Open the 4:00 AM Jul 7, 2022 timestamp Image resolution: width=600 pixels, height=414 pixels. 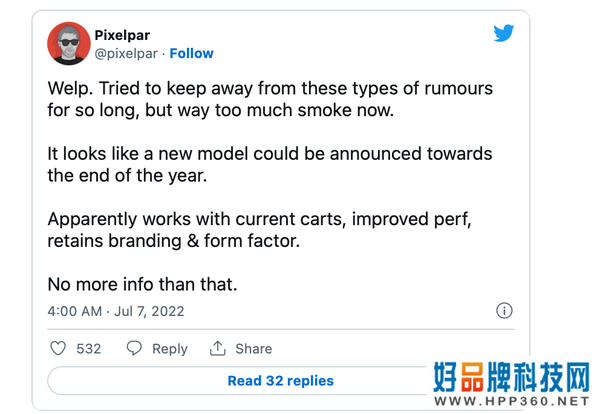pos(116,311)
